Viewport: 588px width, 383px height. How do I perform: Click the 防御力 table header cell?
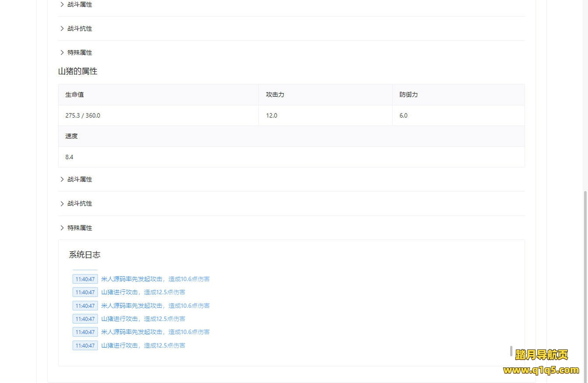point(408,95)
